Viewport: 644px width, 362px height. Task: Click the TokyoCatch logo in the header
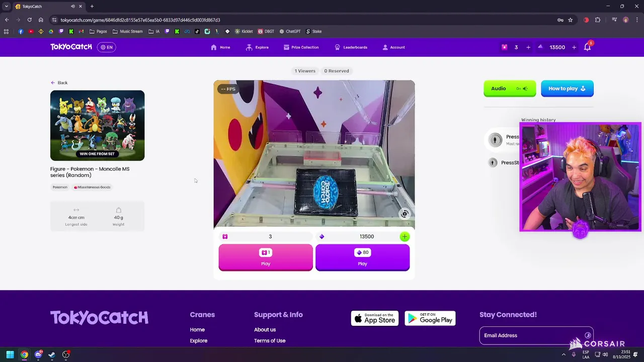71,47
